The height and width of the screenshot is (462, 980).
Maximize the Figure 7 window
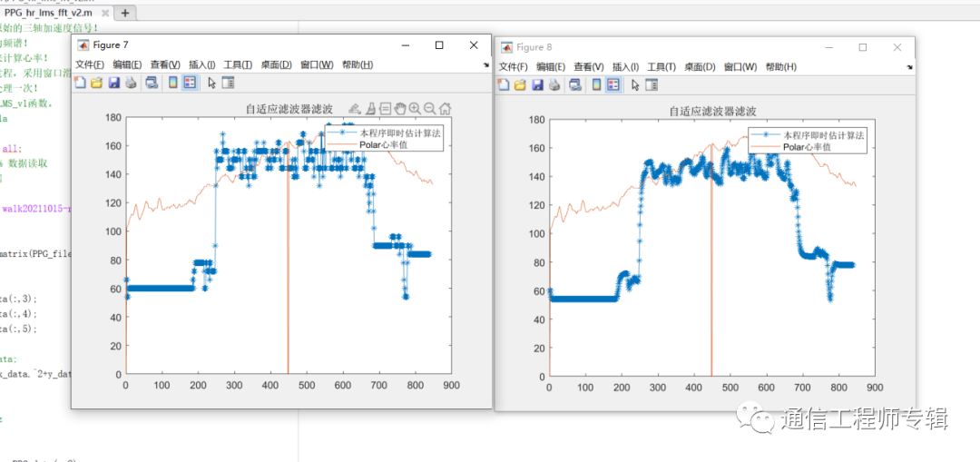click(439, 45)
